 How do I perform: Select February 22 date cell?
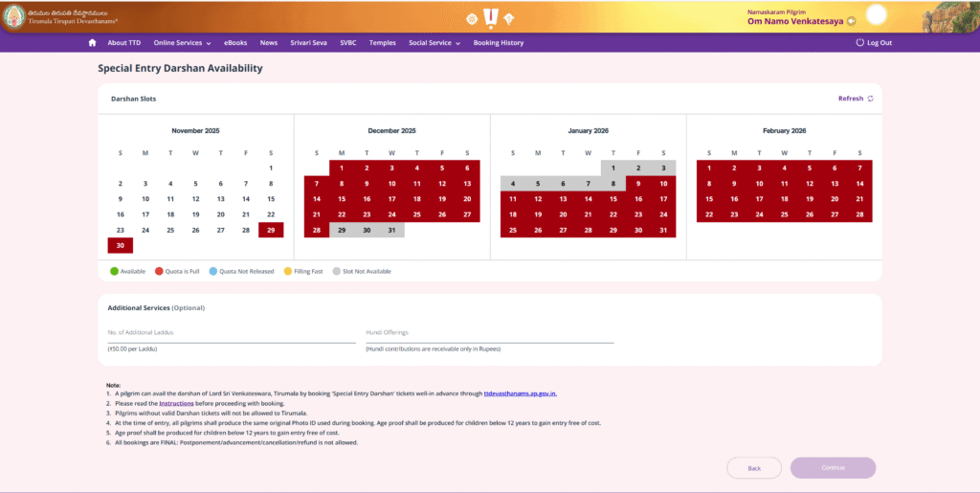click(x=709, y=214)
